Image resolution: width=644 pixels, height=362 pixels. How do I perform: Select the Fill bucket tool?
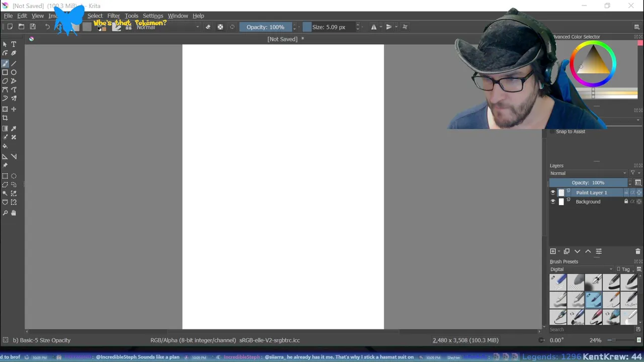(5, 146)
